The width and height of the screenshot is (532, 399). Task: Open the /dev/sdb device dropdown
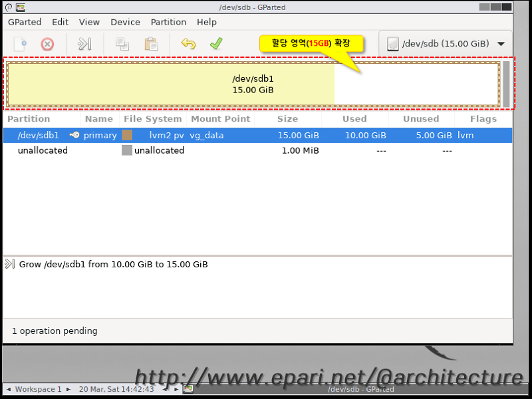click(445, 44)
